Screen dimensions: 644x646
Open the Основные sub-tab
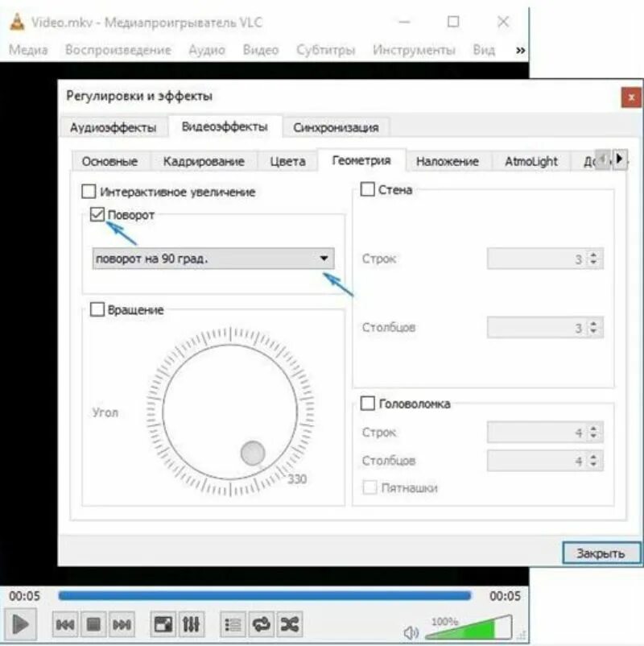[x=110, y=161]
